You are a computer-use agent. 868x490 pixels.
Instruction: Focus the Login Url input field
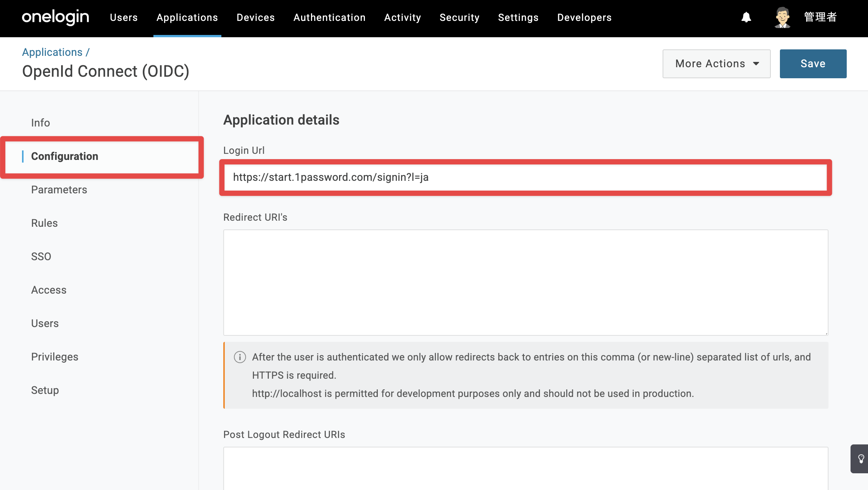(x=526, y=177)
